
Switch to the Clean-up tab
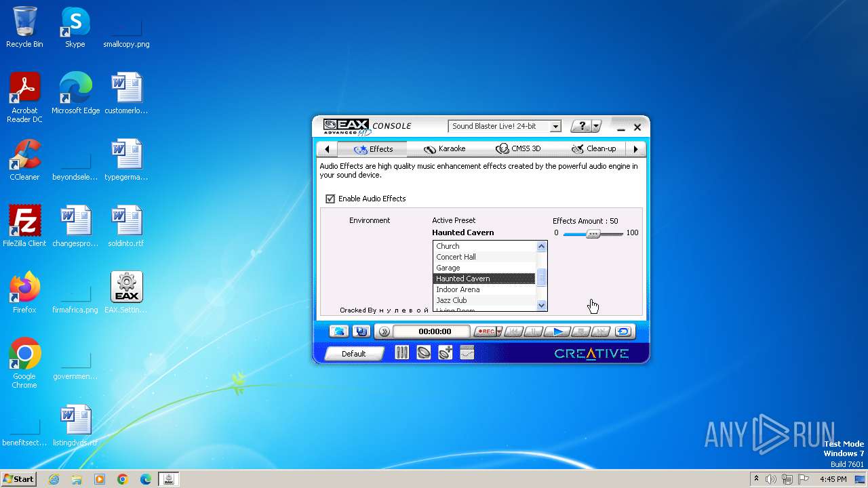click(x=593, y=148)
